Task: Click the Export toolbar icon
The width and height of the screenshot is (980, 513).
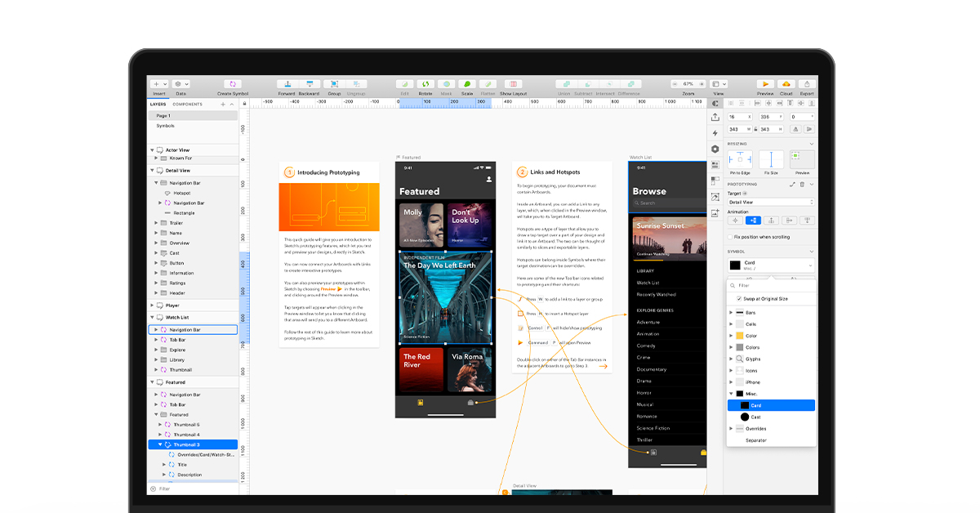Action: coord(807,84)
